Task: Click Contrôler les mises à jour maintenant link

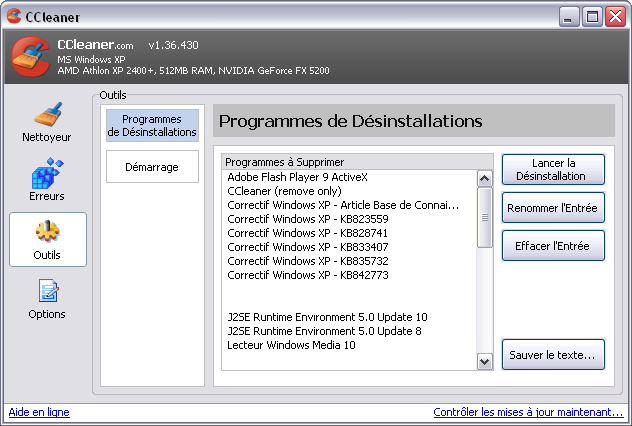Action: click(x=528, y=412)
